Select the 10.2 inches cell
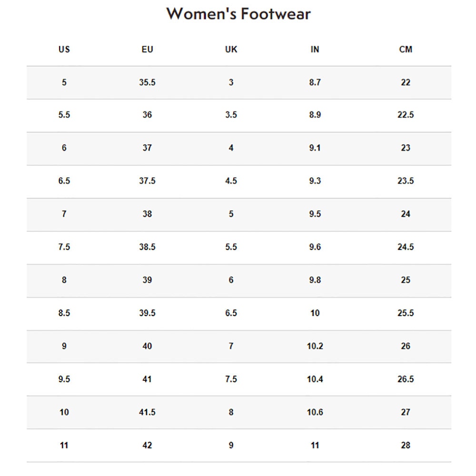Image resolution: width=476 pixels, height=476 pixels. (x=315, y=346)
